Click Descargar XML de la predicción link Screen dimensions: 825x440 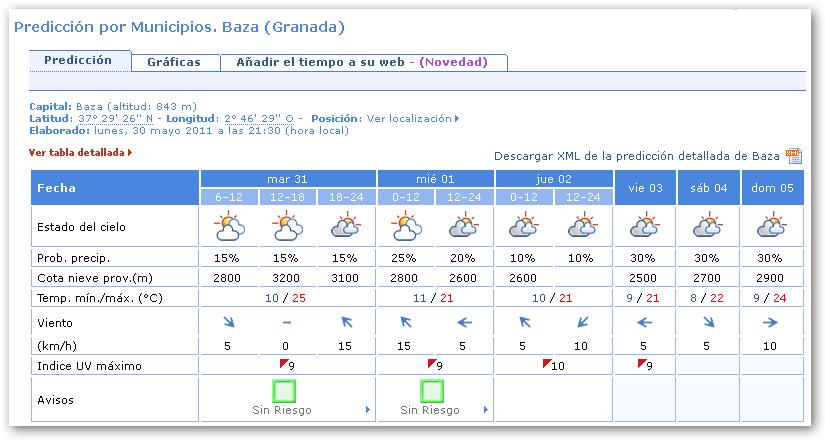coord(636,156)
